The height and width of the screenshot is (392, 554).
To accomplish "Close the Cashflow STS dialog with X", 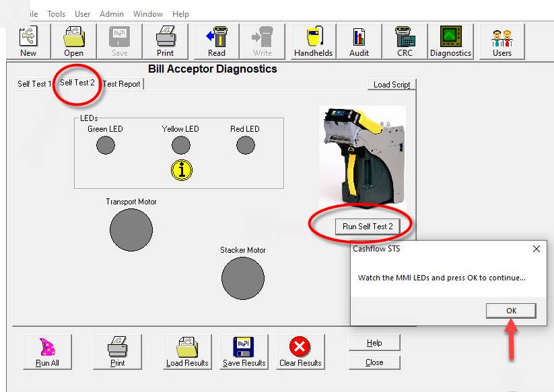I will pyautogui.click(x=536, y=249).
